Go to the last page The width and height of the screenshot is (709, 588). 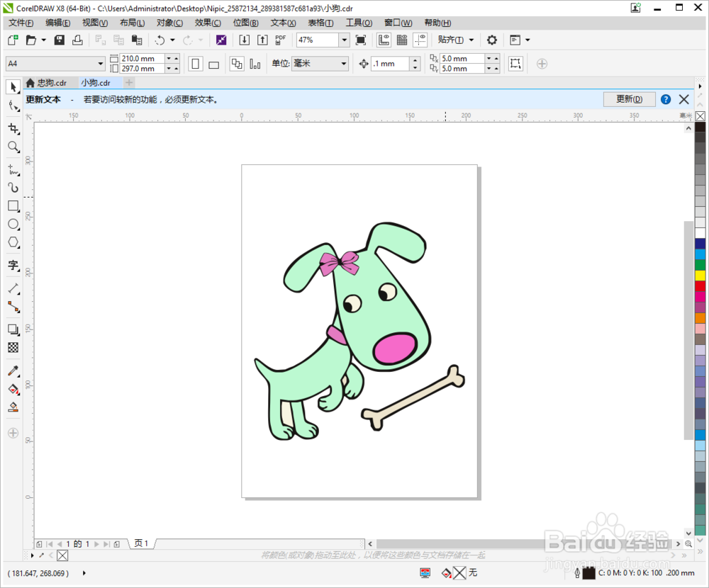click(107, 544)
